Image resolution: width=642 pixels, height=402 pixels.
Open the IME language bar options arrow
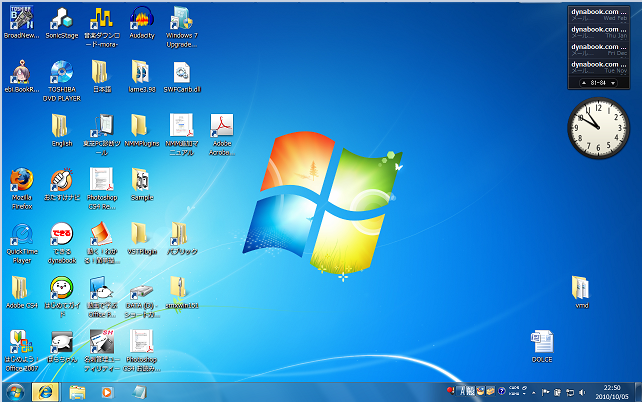[524, 393]
